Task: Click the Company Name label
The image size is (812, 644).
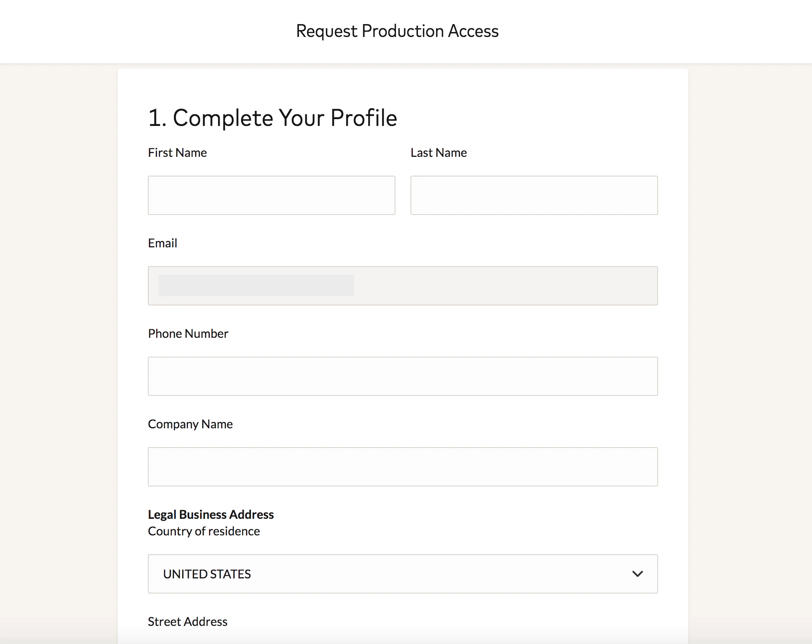Action: pos(190,424)
